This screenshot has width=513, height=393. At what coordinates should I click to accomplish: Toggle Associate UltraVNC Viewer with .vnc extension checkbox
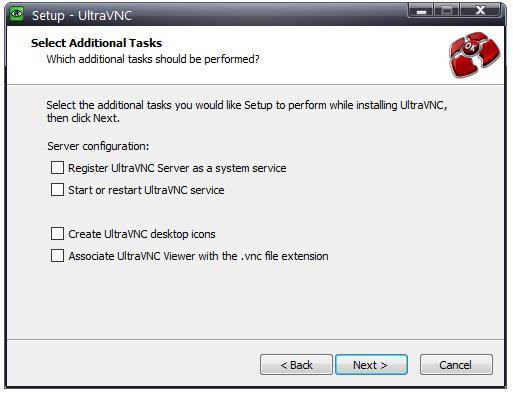(x=57, y=256)
